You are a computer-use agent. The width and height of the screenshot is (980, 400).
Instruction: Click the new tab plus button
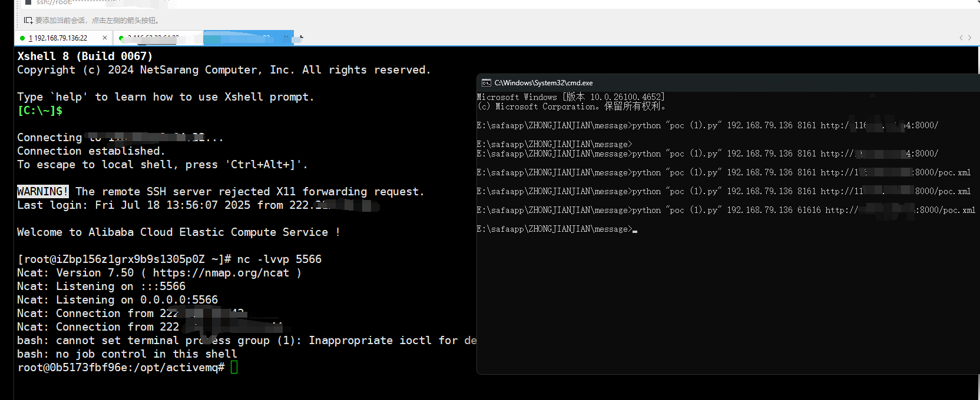[x=301, y=38]
